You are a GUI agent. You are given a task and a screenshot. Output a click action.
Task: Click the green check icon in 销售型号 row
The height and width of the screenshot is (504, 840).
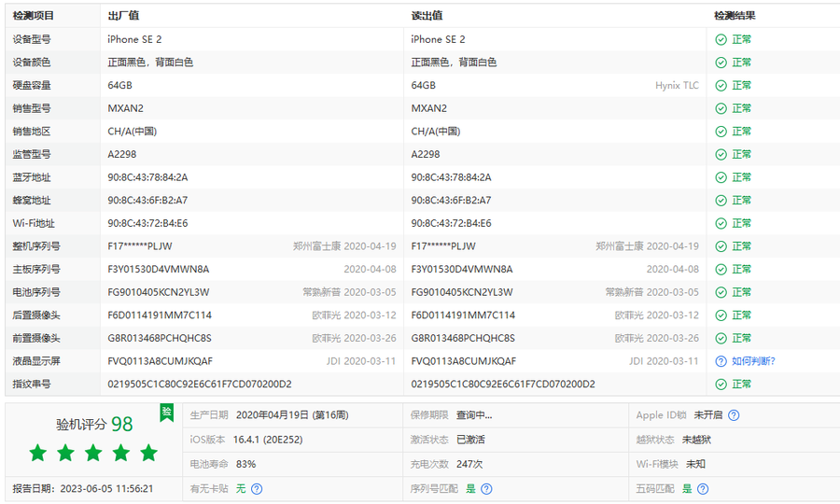(721, 108)
